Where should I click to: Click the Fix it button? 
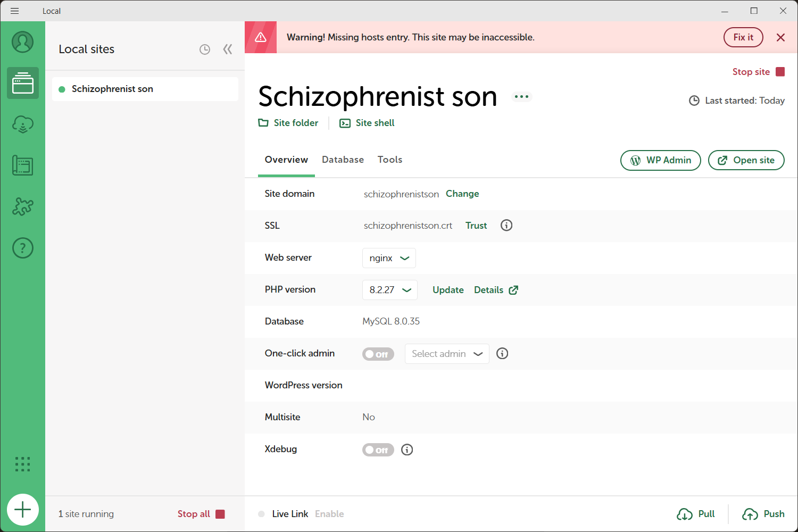click(x=743, y=37)
